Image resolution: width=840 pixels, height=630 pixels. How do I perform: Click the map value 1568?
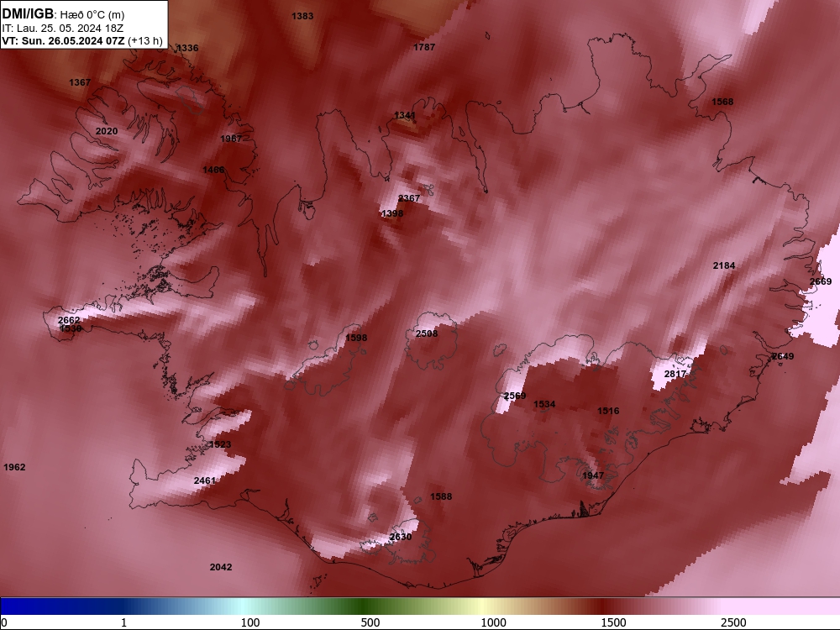coord(722,102)
